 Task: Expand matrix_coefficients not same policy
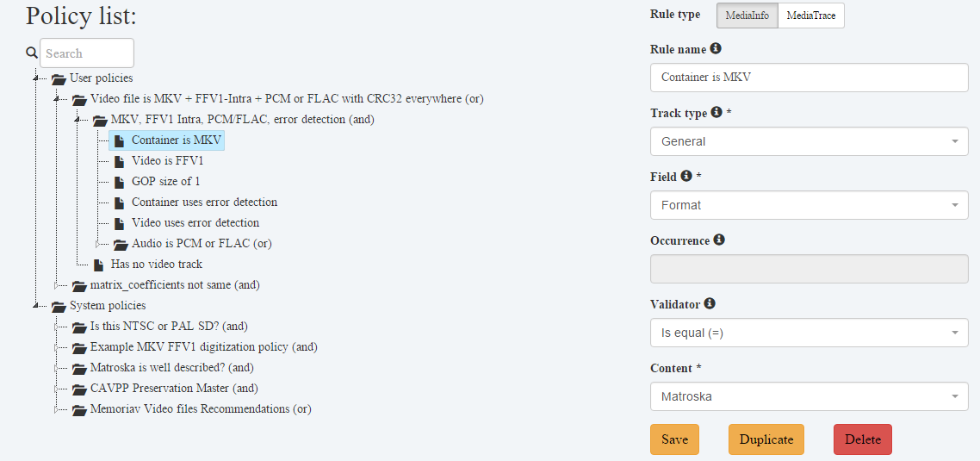click(56, 285)
